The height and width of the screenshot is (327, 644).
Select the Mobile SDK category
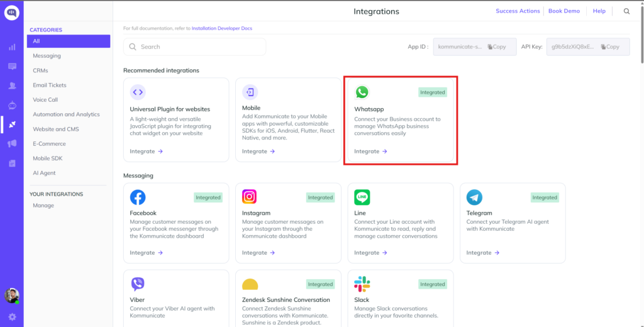[48, 158]
